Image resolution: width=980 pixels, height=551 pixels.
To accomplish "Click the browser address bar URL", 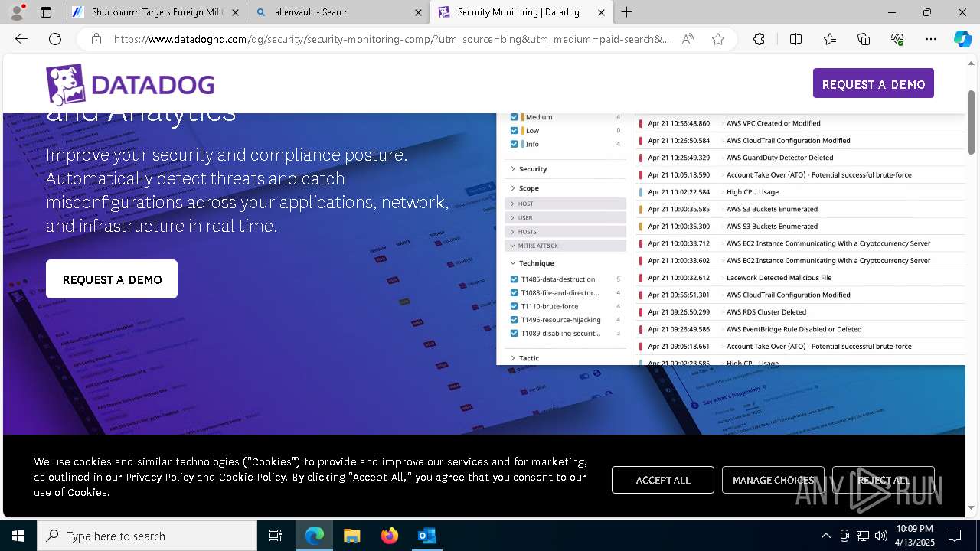I will [392, 39].
